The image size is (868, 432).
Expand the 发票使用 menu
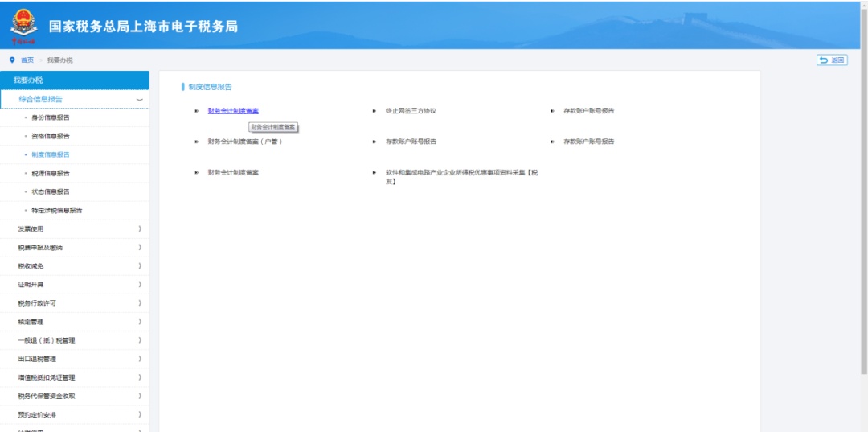pyautogui.click(x=140, y=229)
